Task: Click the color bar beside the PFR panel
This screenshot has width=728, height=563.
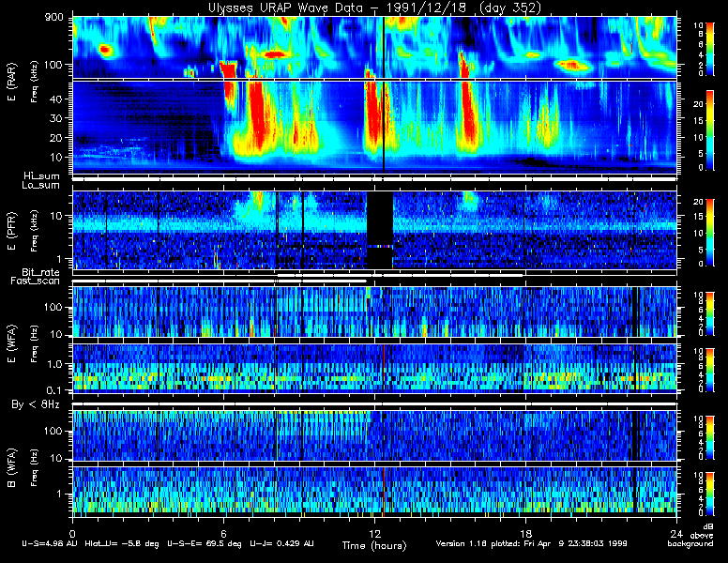Action: coord(709,233)
